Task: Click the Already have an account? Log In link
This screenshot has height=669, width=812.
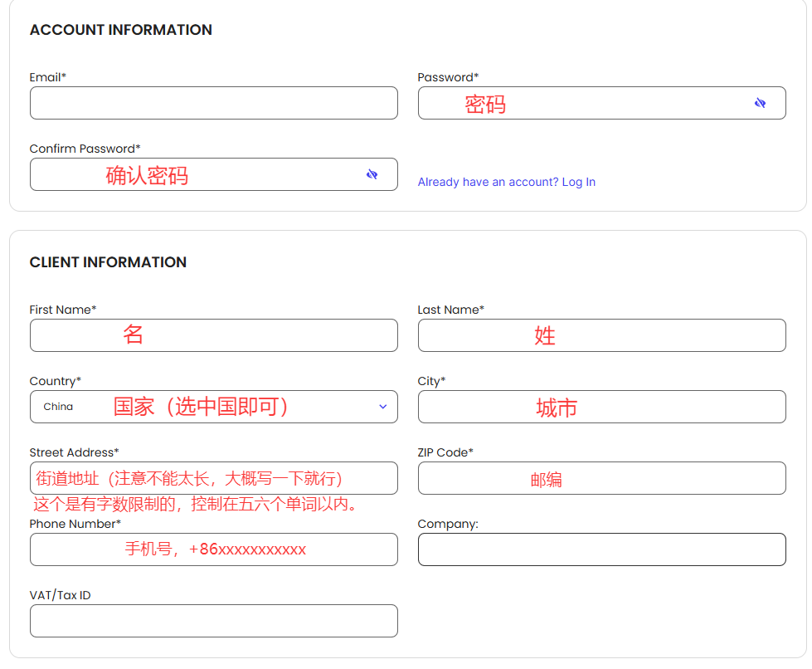Action: [x=507, y=182]
